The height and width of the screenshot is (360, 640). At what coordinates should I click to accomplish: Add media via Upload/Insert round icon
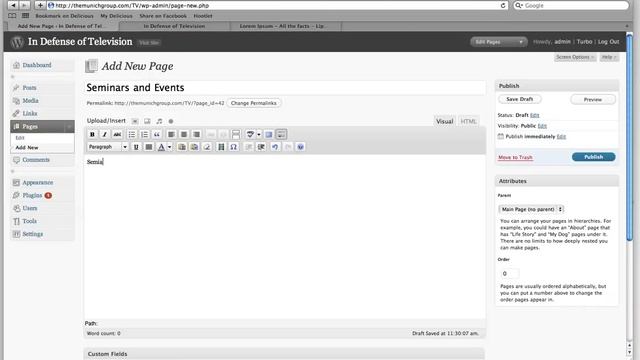pyautogui.click(x=171, y=121)
